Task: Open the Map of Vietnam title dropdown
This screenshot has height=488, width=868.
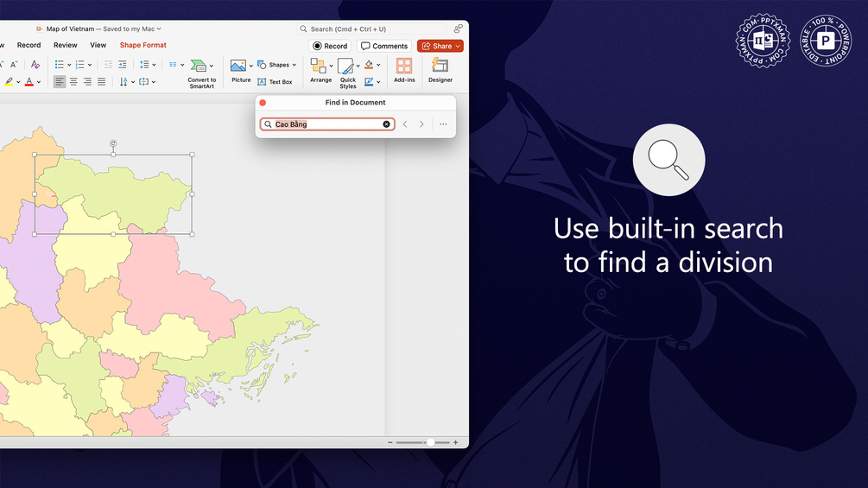Action: point(159,29)
